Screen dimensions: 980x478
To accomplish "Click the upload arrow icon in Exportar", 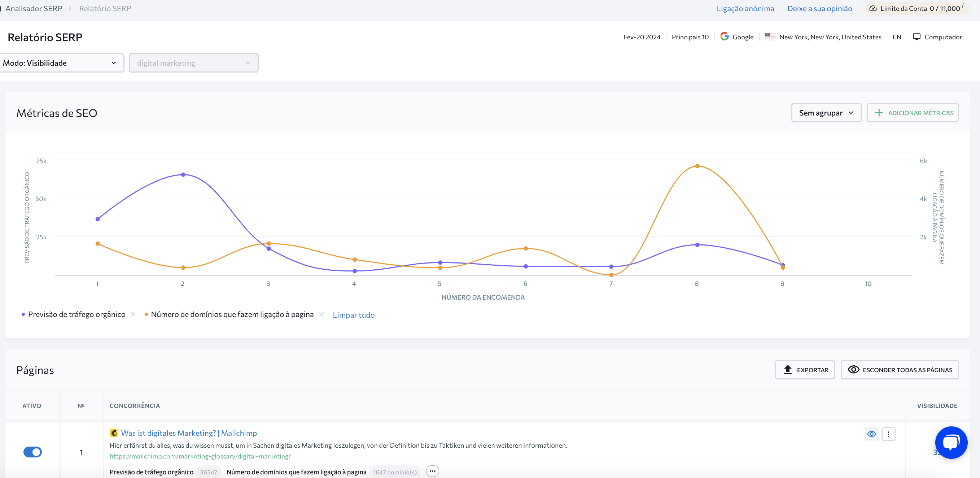I will click(x=788, y=370).
